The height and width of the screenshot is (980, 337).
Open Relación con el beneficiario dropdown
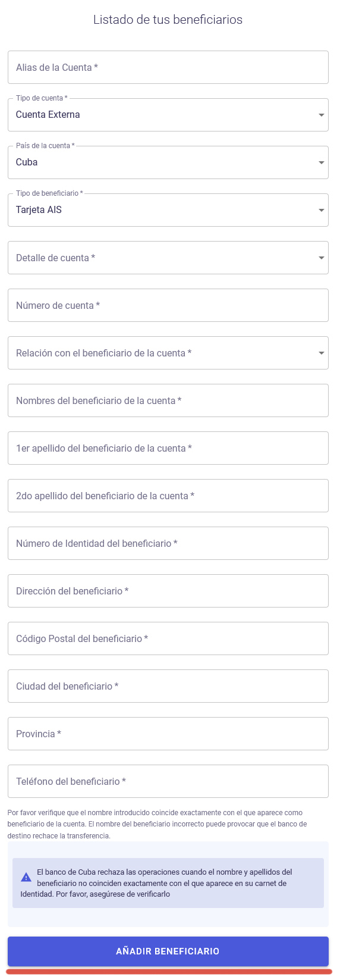168,353
